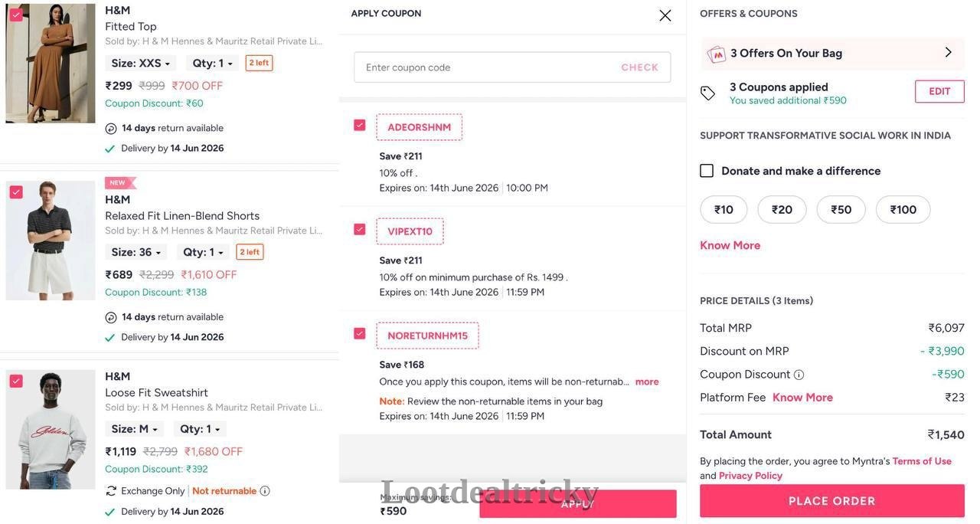Click the NORETURNHM15 coupon code tag

(x=428, y=336)
